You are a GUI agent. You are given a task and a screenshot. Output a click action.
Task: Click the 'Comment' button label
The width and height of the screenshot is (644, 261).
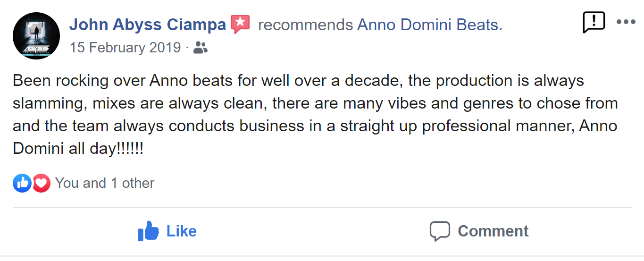click(x=493, y=231)
